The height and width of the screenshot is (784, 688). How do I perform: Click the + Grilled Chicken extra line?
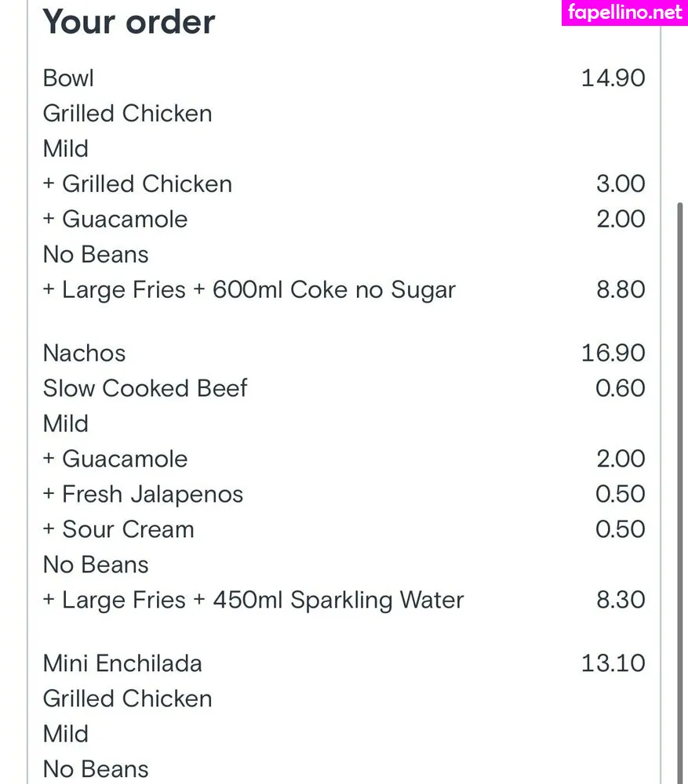point(137,184)
